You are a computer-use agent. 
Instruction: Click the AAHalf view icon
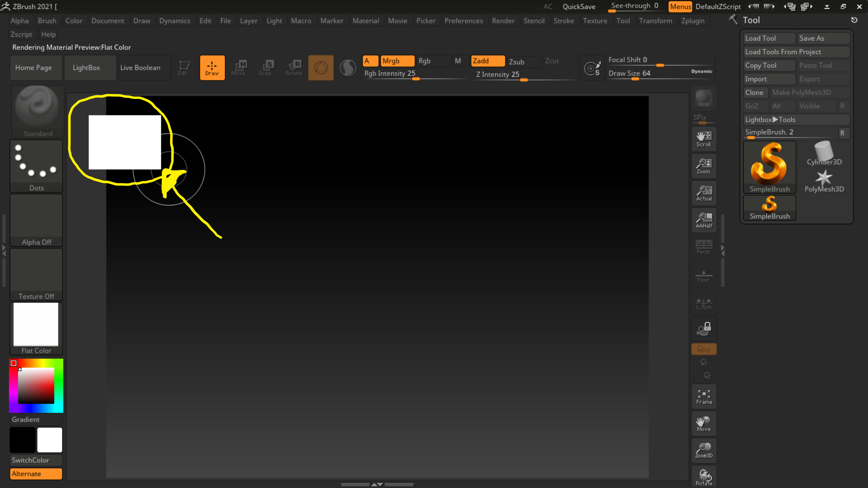coord(703,220)
